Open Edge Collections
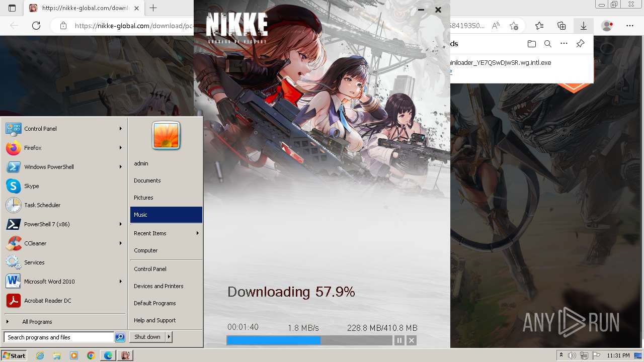Viewport: 644px width, 362px height. pos(561,26)
